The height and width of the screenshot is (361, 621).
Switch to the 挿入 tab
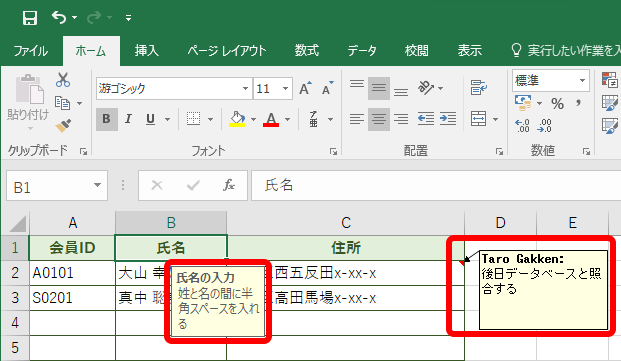point(147,50)
